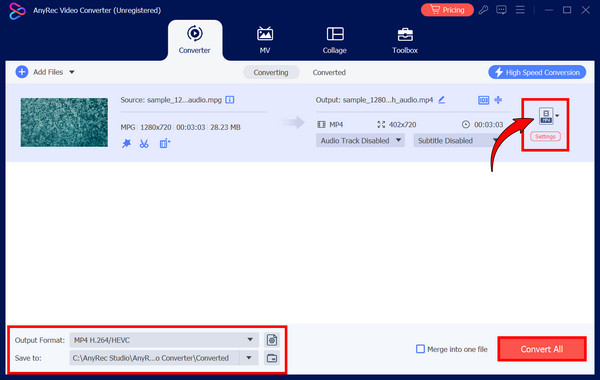Rename output file with pencil icon

pyautogui.click(x=442, y=100)
